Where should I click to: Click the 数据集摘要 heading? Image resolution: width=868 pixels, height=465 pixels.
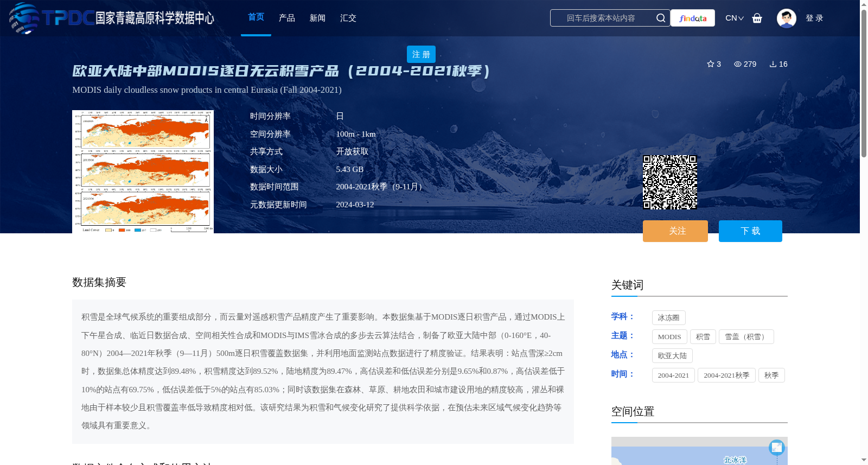(99, 282)
